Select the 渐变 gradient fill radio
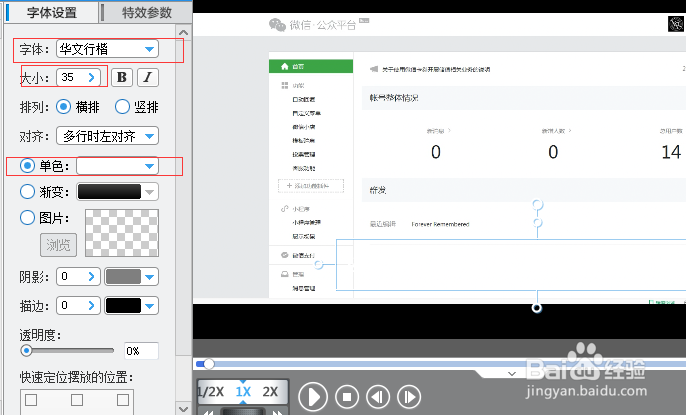The image size is (686, 415). click(x=27, y=192)
